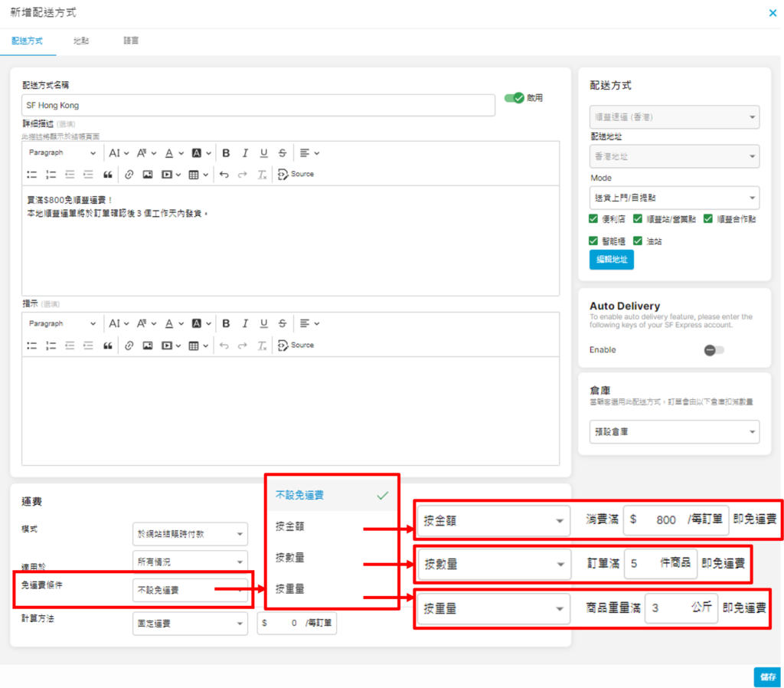Click the blue 儲存 save button

coord(766,677)
